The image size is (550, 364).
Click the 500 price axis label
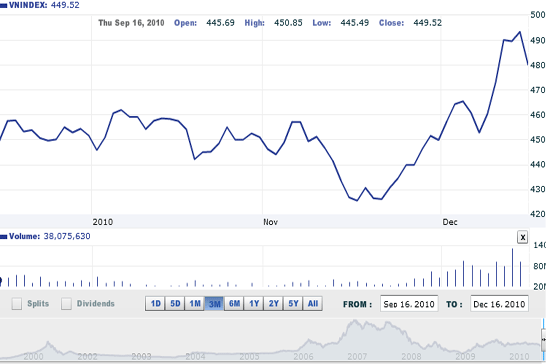point(538,15)
